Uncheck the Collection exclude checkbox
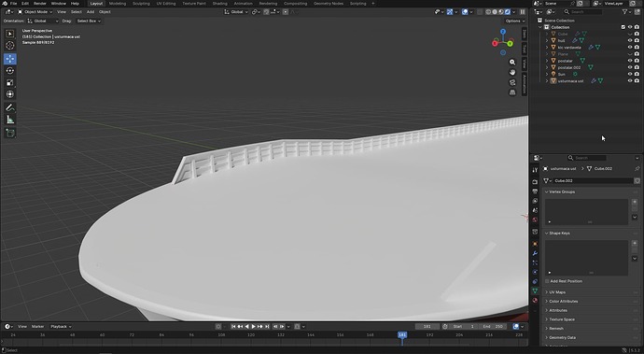The image size is (644, 354). click(x=623, y=27)
